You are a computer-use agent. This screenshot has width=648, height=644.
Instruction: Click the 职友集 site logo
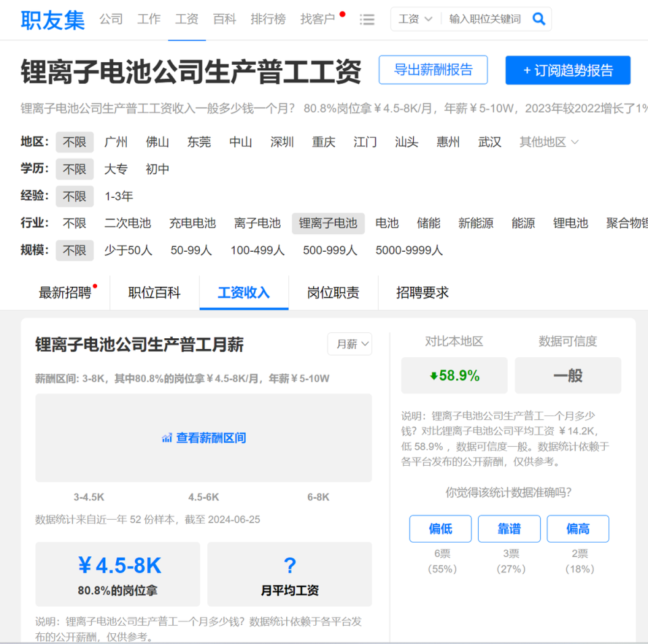click(53, 20)
